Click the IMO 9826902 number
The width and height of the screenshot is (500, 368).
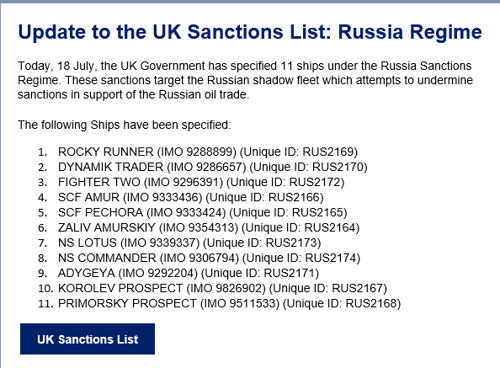[227, 288]
